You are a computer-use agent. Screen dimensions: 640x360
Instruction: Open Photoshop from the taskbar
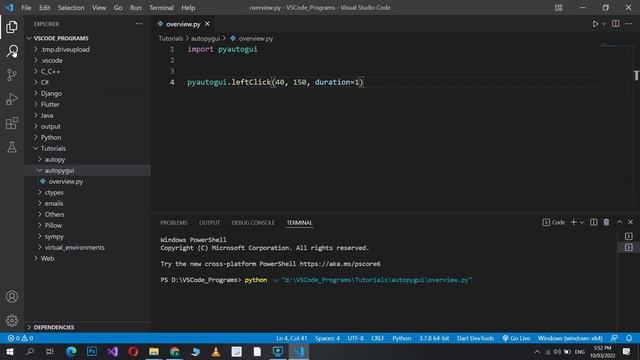pyautogui.click(x=92, y=351)
